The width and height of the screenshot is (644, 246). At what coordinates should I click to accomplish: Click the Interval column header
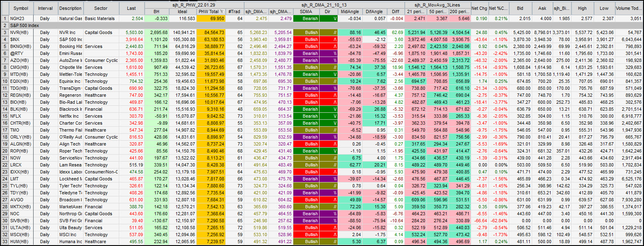coord(45,8)
